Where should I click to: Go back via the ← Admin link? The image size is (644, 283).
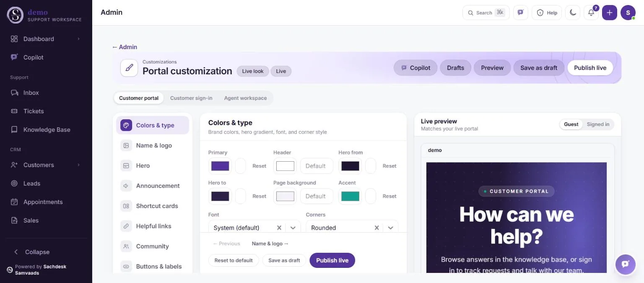click(125, 47)
